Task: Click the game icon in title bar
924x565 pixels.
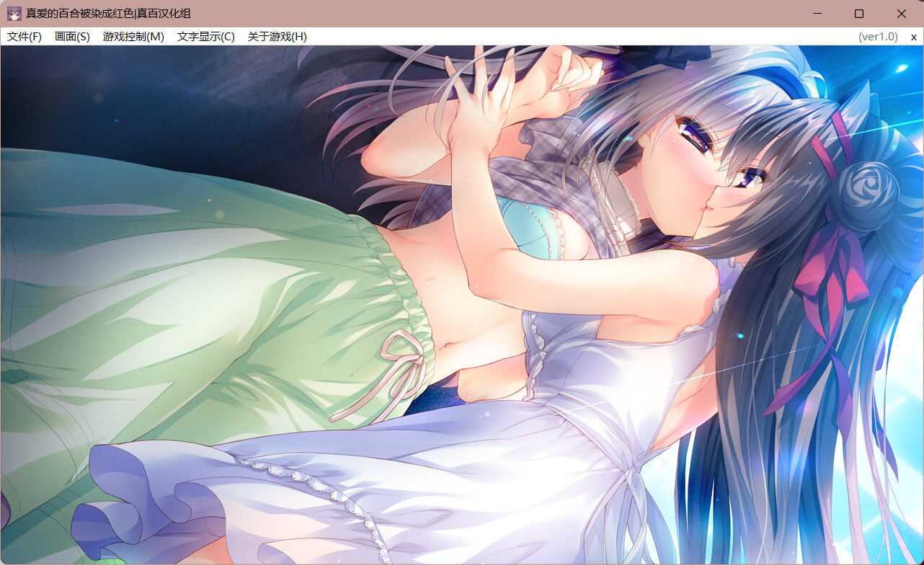Action: 14,14
